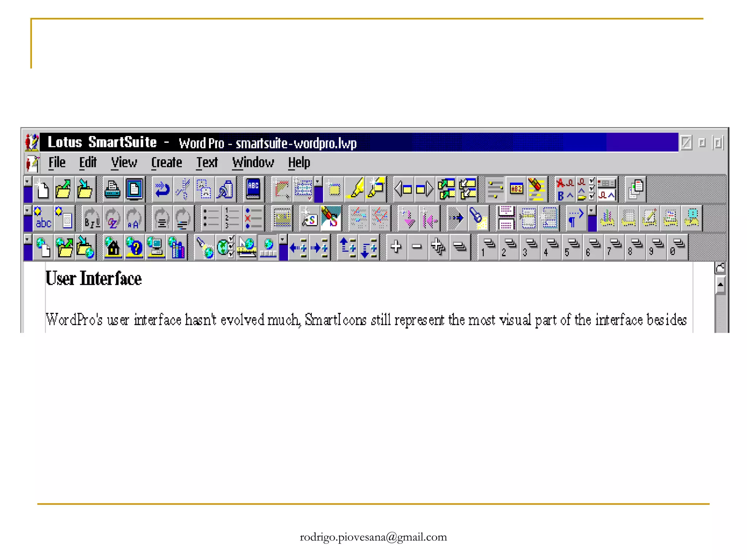747x560 pixels.
Task: Open the Text menu
Action: [x=207, y=163]
